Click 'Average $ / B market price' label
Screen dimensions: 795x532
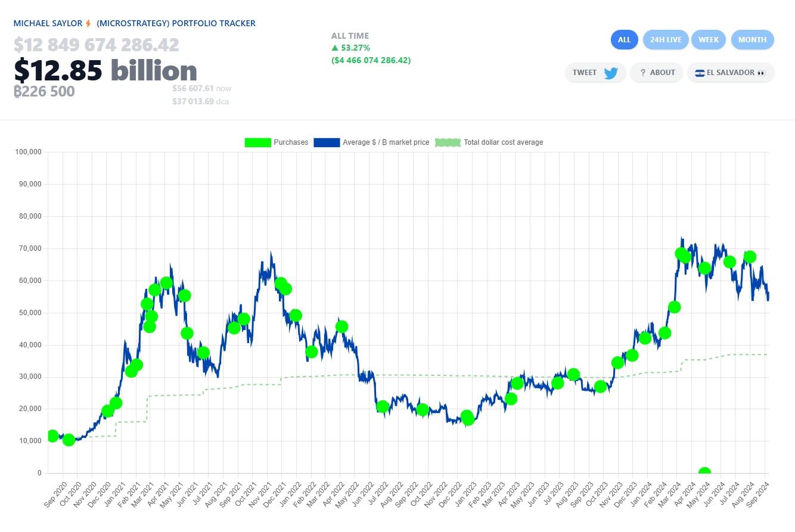click(x=386, y=142)
